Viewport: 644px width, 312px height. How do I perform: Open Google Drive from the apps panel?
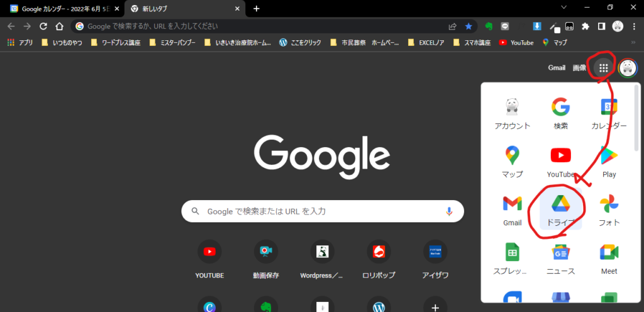click(560, 210)
